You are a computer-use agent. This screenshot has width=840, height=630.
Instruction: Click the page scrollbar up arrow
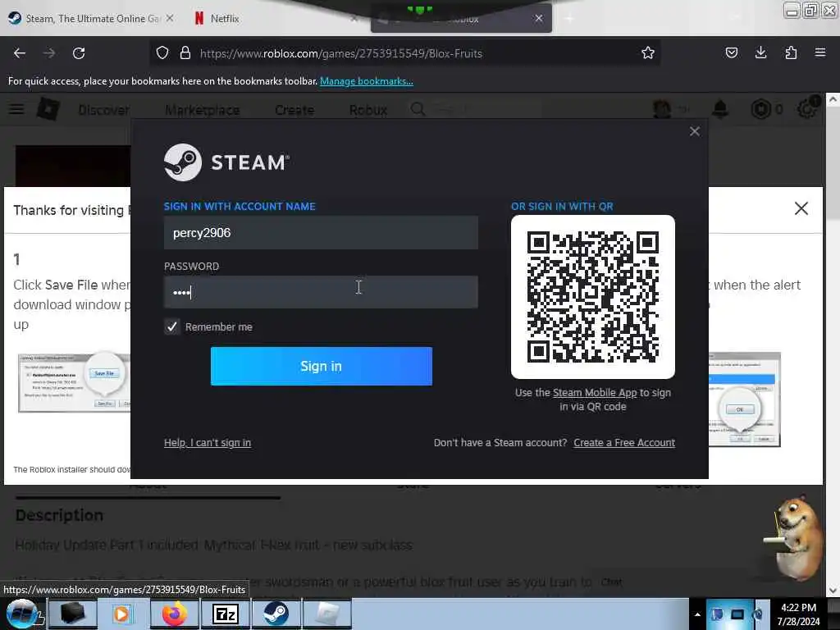coord(833,99)
